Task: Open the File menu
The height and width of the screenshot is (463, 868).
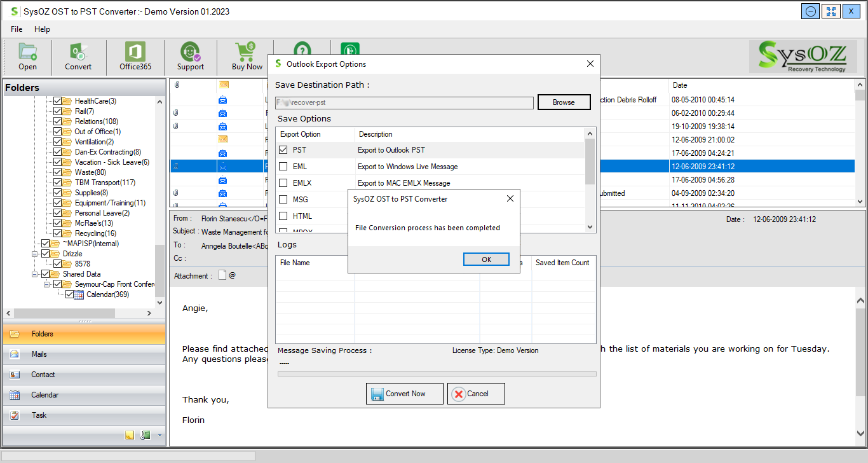Action: click(17, 29)
